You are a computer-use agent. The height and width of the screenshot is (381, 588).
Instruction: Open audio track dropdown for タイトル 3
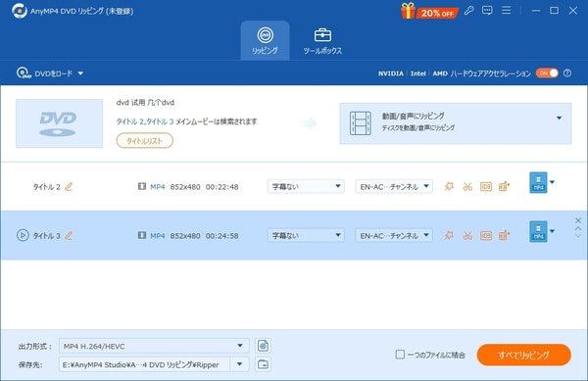tap(394, 235)
